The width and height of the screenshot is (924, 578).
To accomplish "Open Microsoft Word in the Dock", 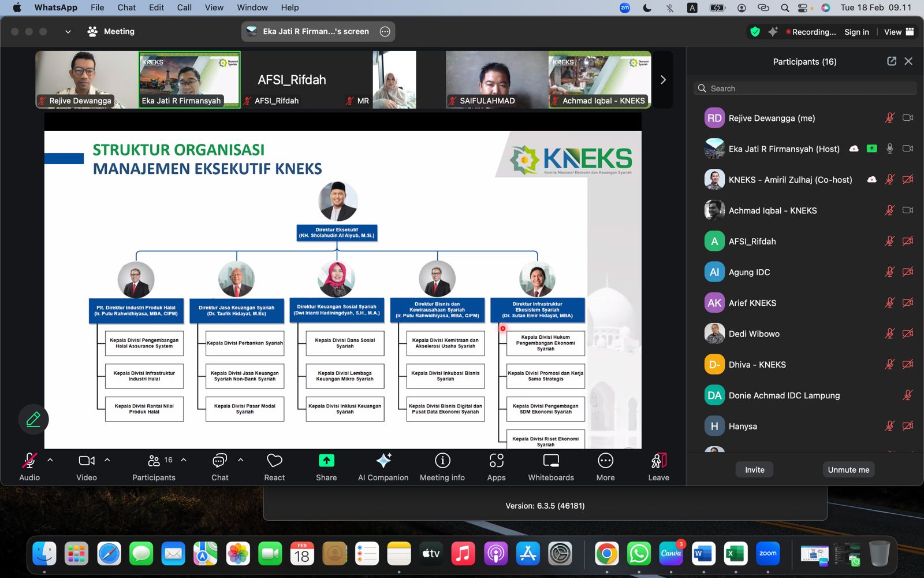I will pyautogui.click(x=703, y=554).
